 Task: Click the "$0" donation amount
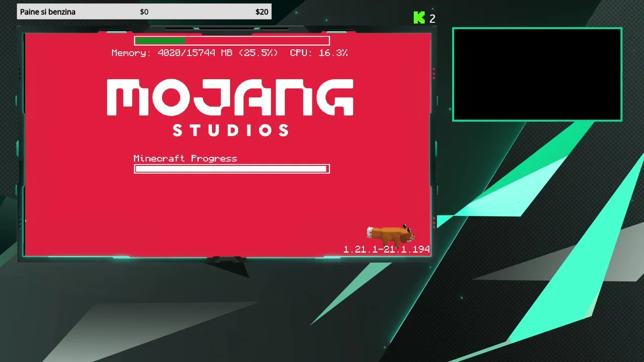tap(144, 12)
